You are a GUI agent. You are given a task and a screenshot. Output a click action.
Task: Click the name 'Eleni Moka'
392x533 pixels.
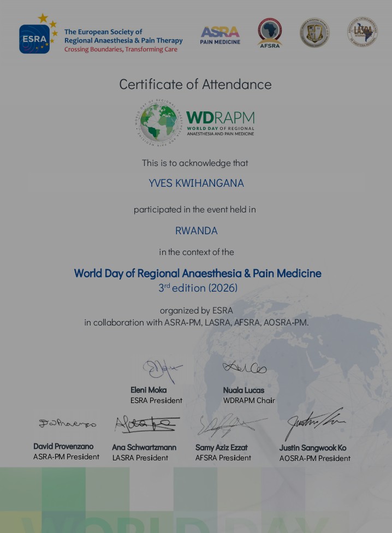pos(149,390)
